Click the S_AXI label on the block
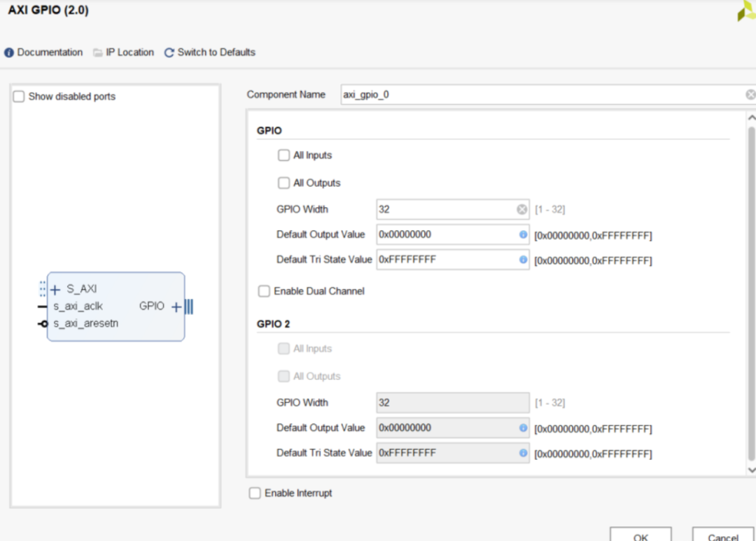 click(x=81, y=289)
